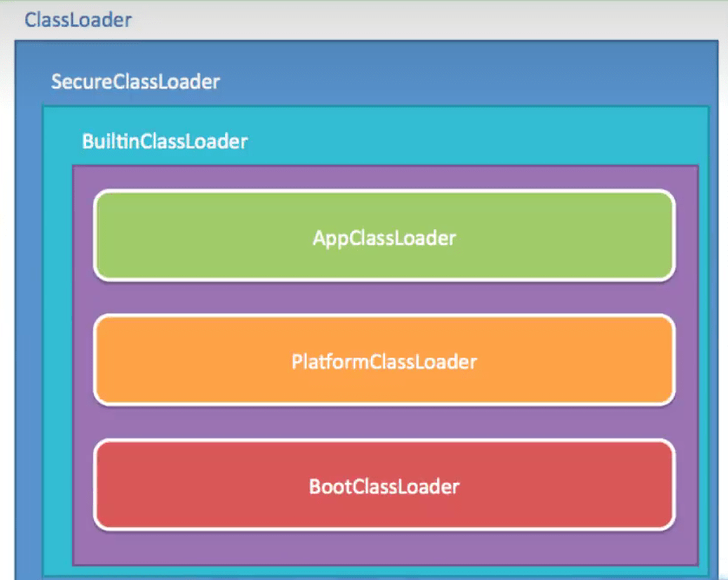Select the AppClassLoader text inside green box
728x580 pixels.
point(384,238)
